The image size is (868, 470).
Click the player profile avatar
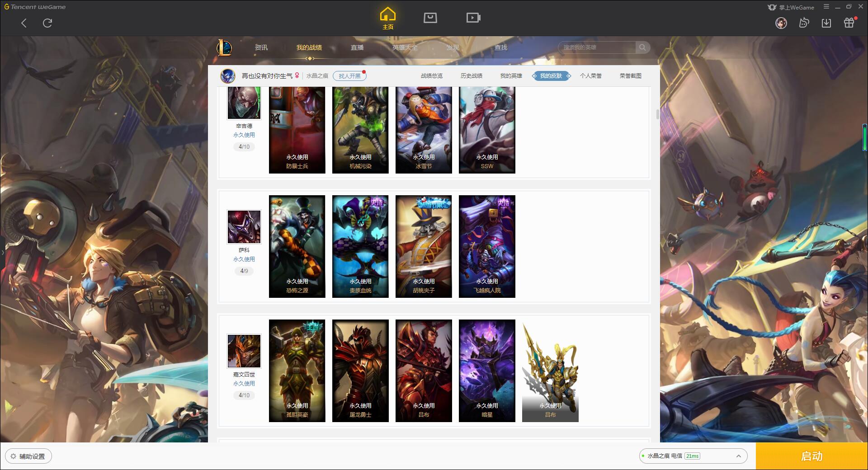[228, 76]
